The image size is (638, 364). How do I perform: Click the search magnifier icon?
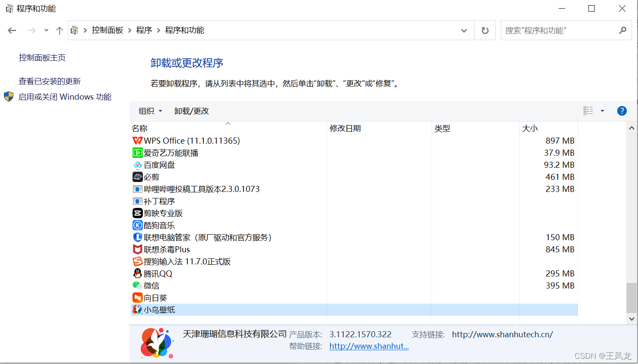coord(622,30)
